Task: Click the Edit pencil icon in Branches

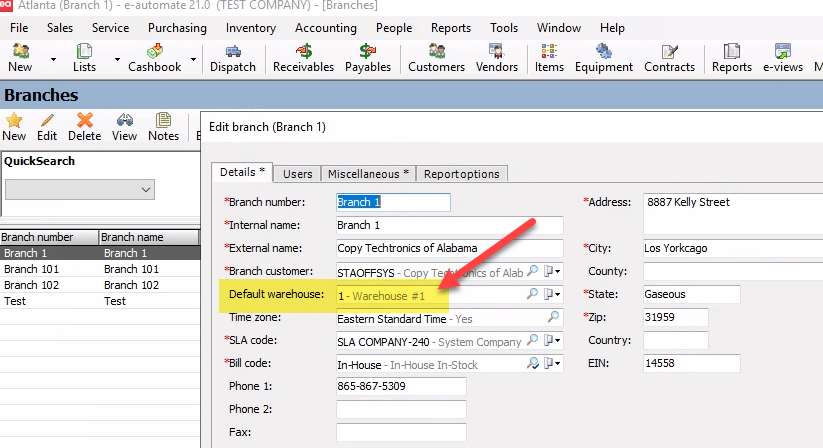Action: coord(47,127)
